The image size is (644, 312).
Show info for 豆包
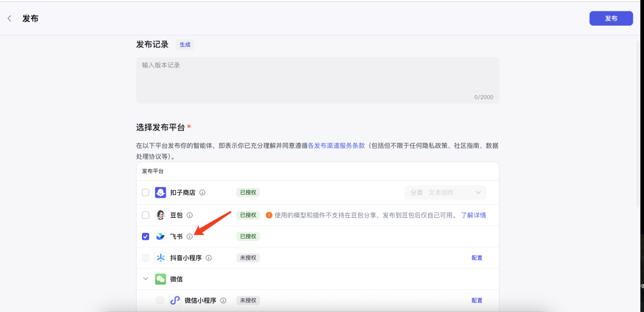(190, 215)
